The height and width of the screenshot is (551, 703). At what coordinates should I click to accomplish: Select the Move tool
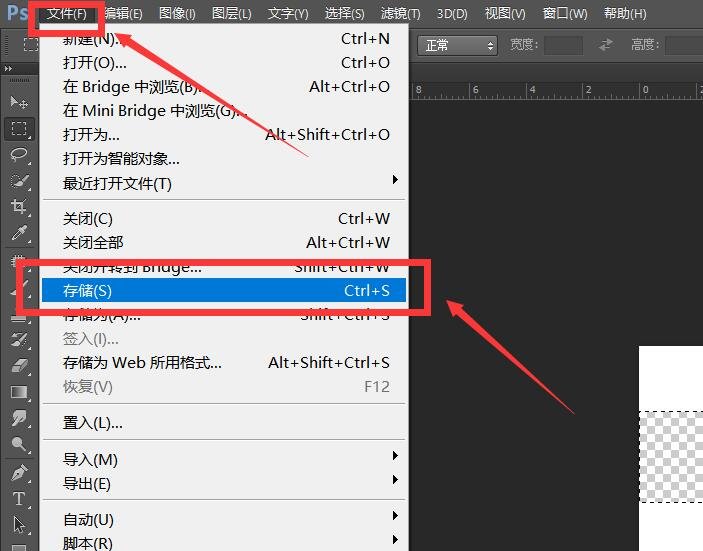(19, 103)
